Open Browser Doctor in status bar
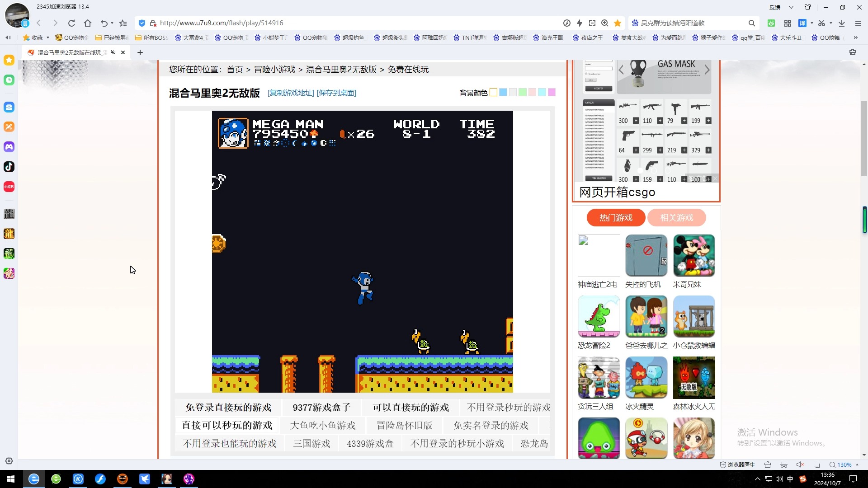Screen dimensions: 868x488 tap(737, 465)
